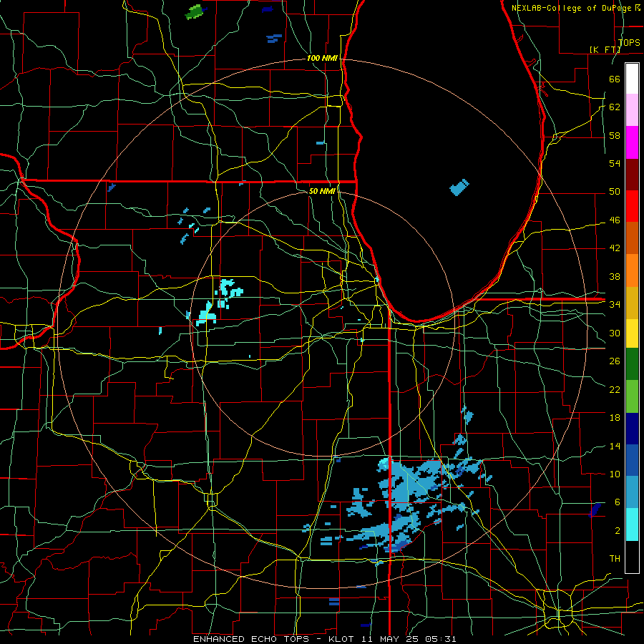Click the TH threshold legend label
Screen dimensions: 644x644
click(x=615, y=559)
